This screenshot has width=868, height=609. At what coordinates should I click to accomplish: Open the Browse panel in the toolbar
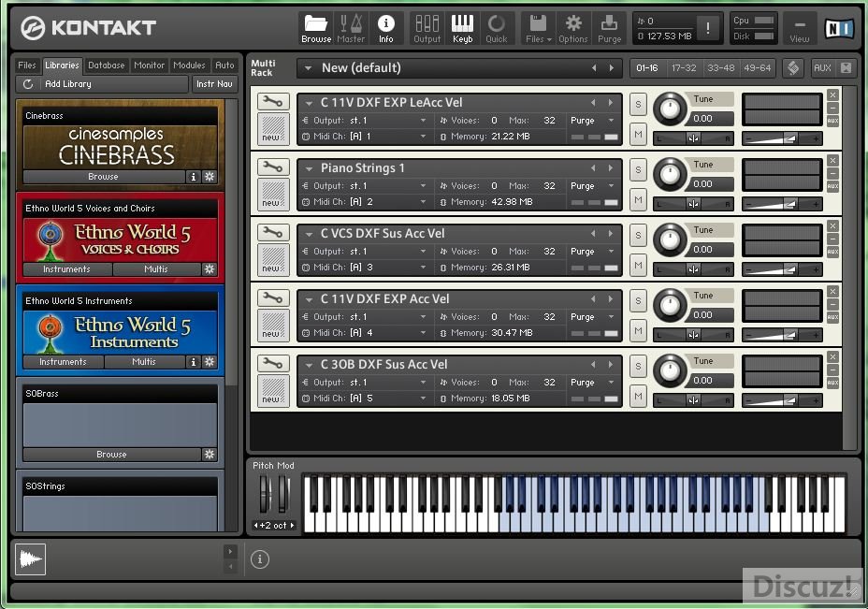point(316,29)
